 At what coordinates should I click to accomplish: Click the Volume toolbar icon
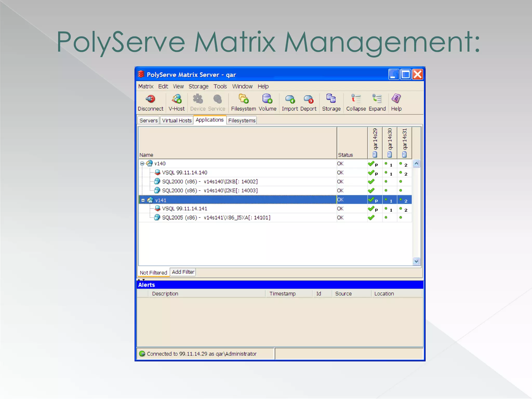click(267, 99)
